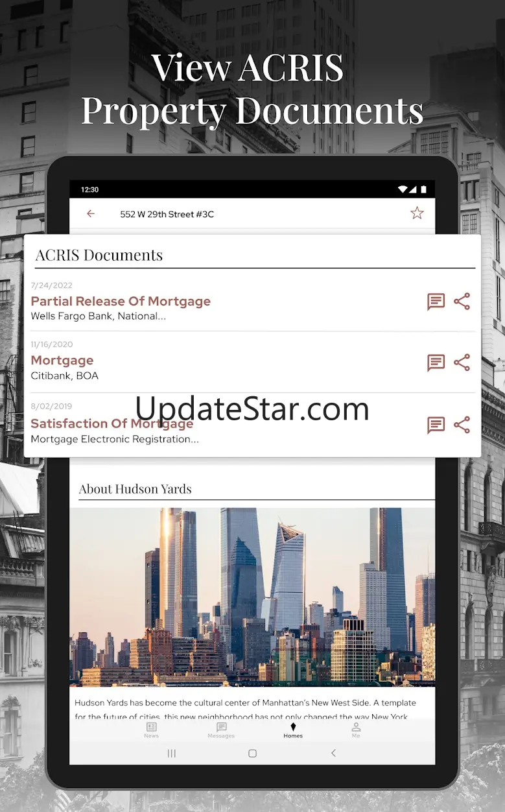Click the date 11/16/2020
Viewport: 505px width, 812px height.
point(52,344)
